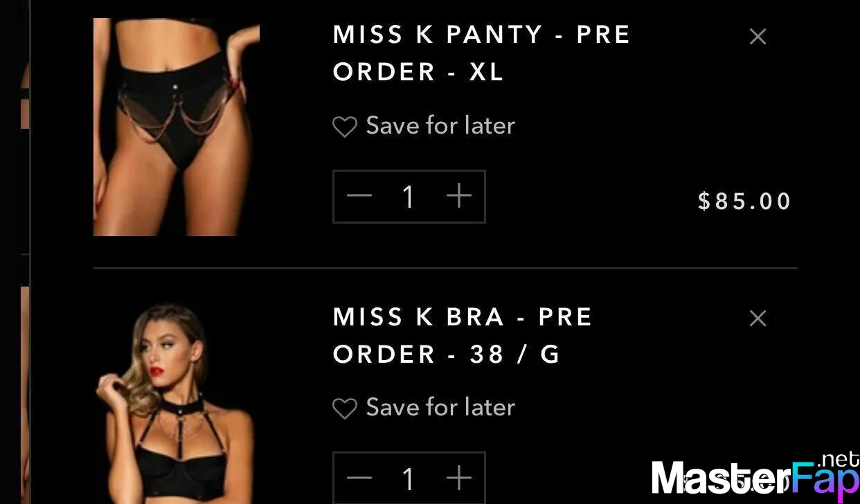Click the $85.00 price of the panty
860x504 pixels.
pos(745,201)
